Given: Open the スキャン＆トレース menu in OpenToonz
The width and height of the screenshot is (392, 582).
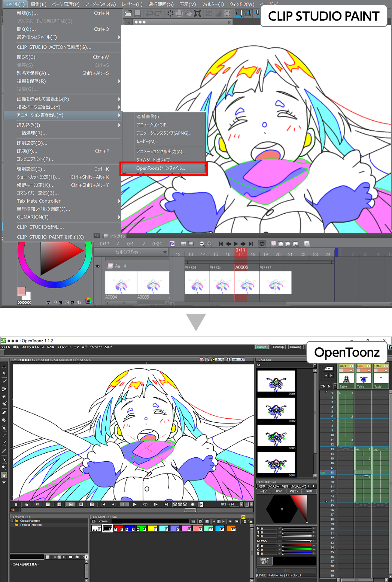Looking at the screenshot, I should (x=33, y=347).
